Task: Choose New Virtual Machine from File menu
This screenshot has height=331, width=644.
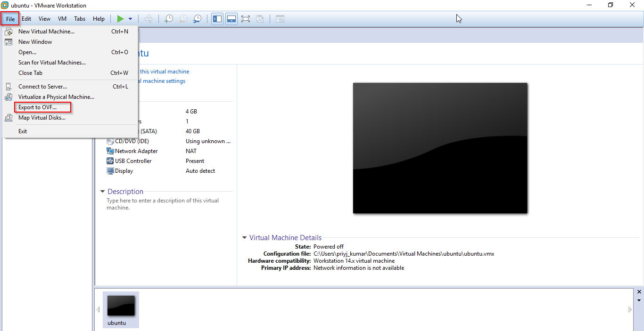Action: (70, 32)
